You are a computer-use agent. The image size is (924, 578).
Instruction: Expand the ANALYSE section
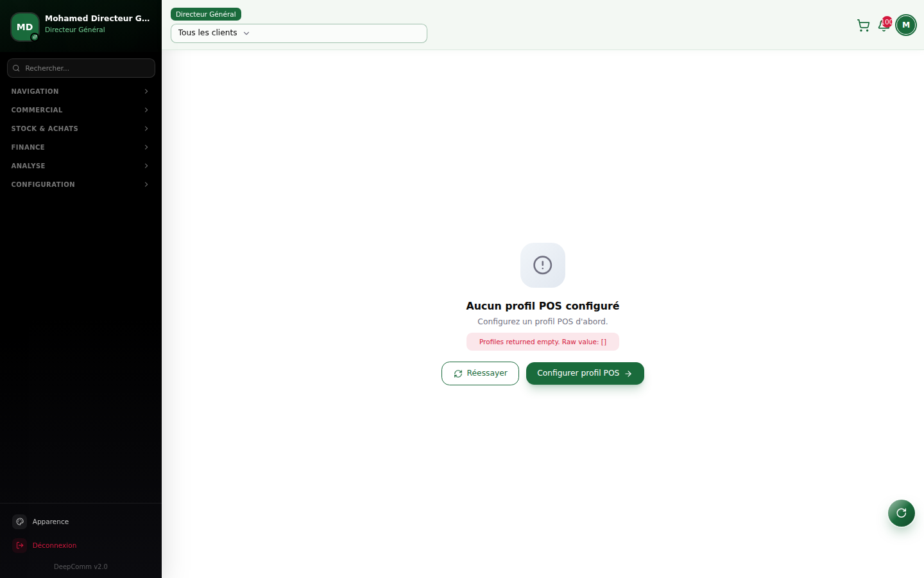81,166
